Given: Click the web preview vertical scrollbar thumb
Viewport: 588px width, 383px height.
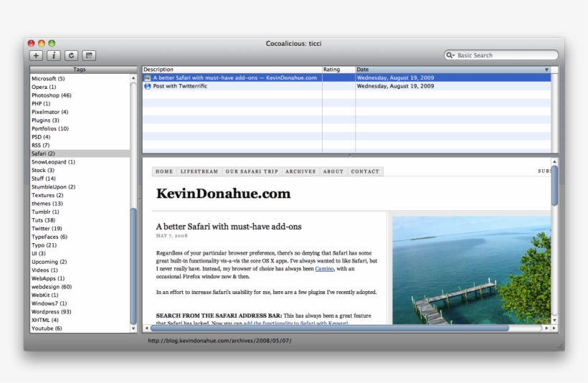Looking at the screenshot, I should tap(554, 186).
